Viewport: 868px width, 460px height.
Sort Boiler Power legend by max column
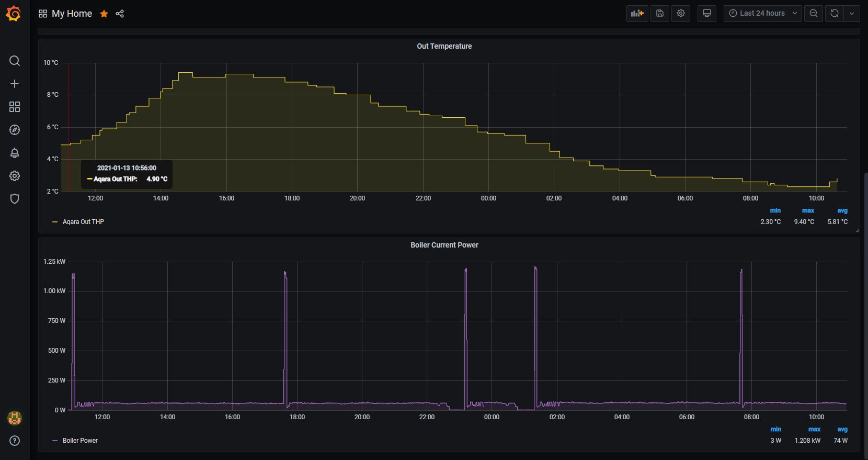point(815,429)
